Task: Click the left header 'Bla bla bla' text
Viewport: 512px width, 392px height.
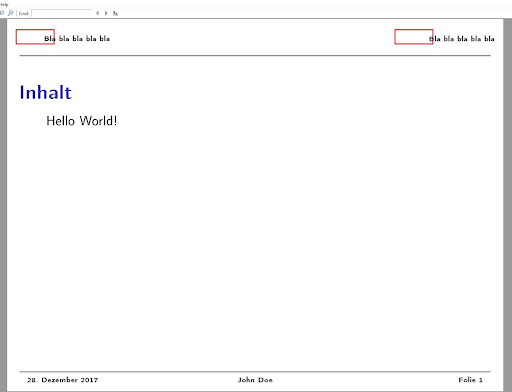Action: [77, 39]
